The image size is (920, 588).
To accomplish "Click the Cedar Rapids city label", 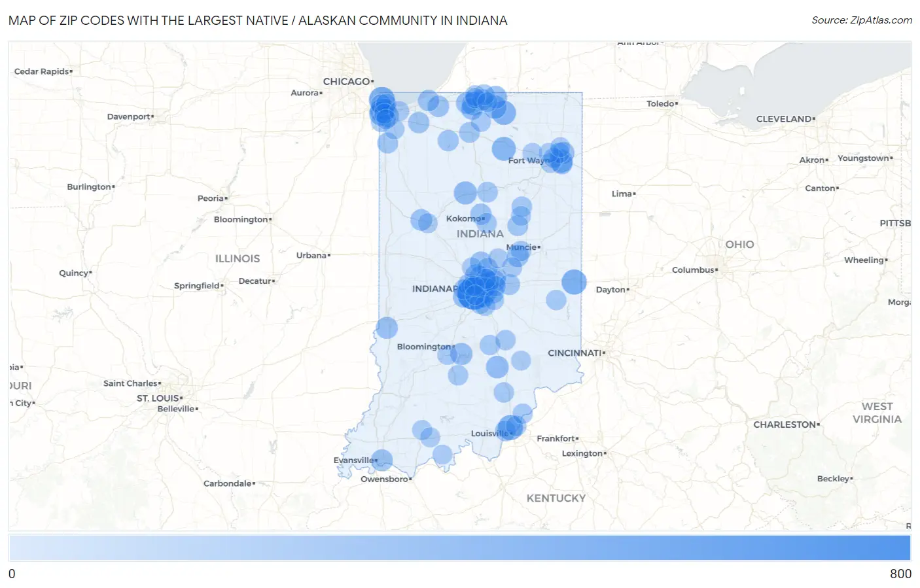I will pos(42,71).
